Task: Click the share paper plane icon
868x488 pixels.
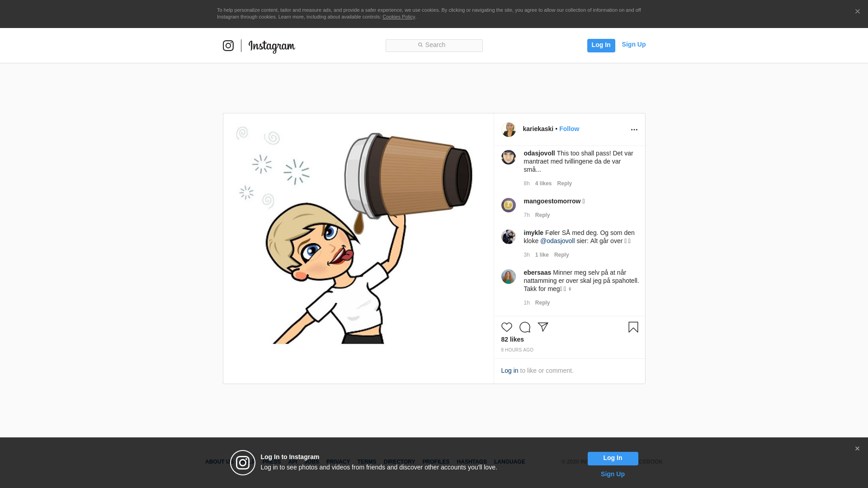Action: point(542,327)
